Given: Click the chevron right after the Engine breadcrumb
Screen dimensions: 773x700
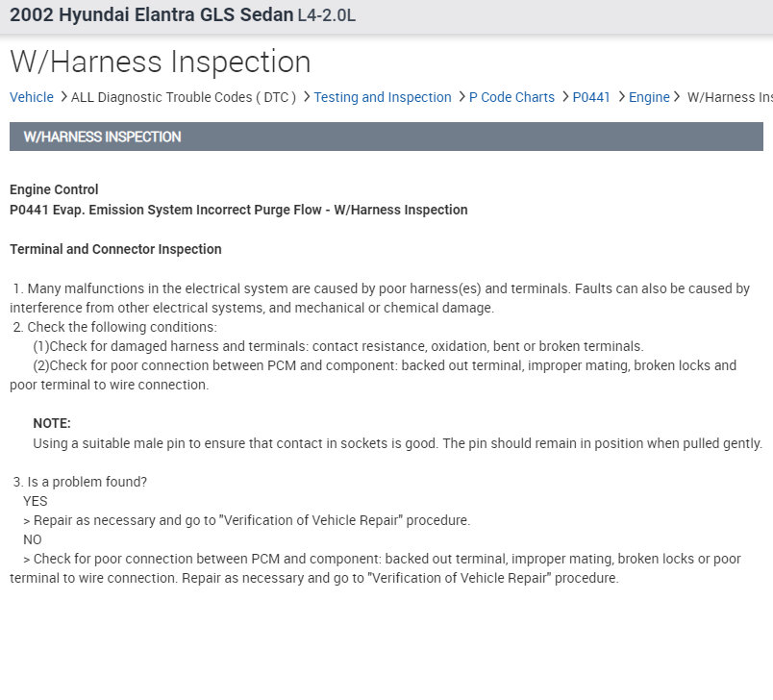Looking at the screenshot, I should [678, 97].
